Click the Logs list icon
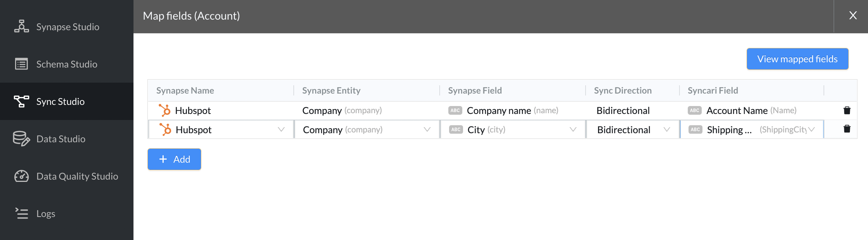This screenshot has width=868, height=240. pyautogui.click(x=21, y=213)
